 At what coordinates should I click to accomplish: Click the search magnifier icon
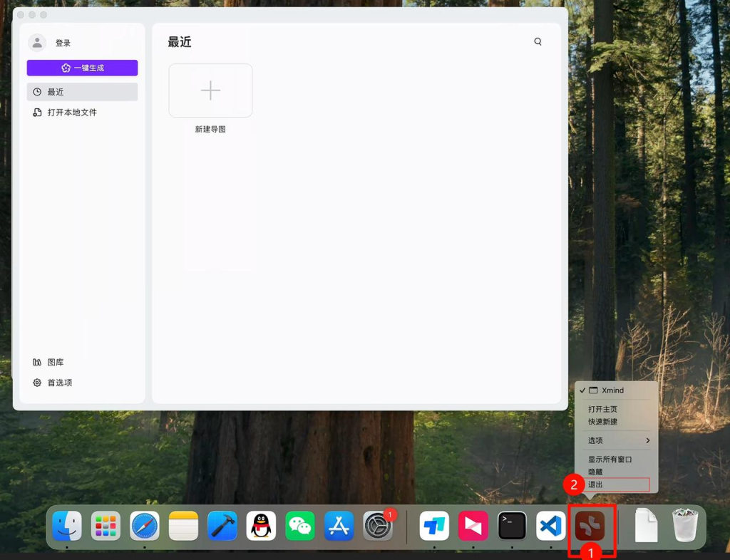538,42
